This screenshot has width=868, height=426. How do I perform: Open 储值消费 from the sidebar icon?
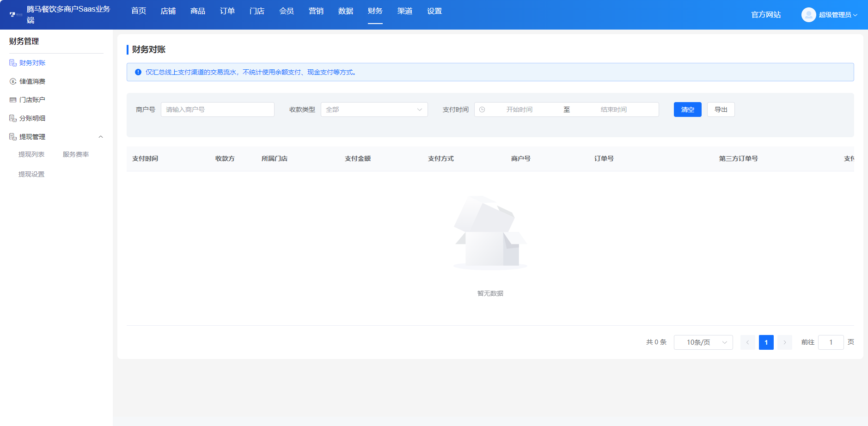[12, 81]
